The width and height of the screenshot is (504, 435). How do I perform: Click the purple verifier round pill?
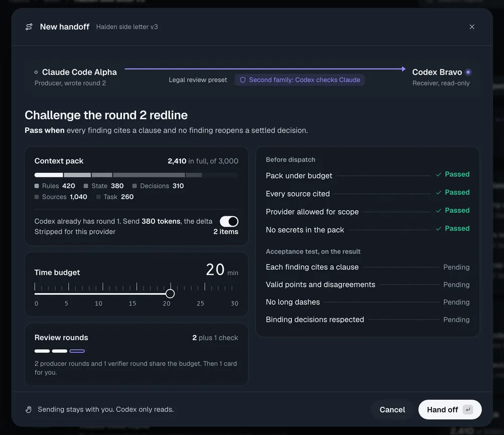click(77, 351)
